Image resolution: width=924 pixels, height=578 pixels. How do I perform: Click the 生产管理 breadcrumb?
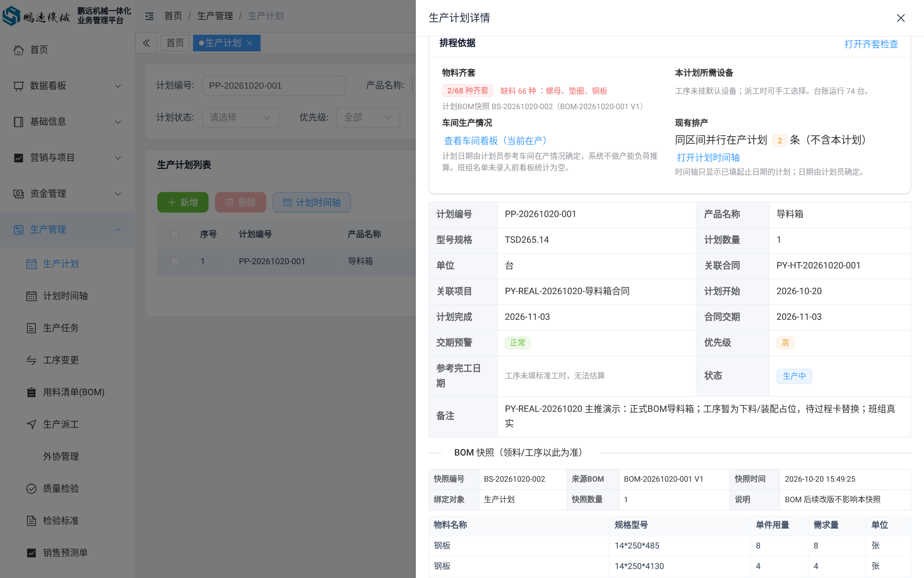[215, 16]
